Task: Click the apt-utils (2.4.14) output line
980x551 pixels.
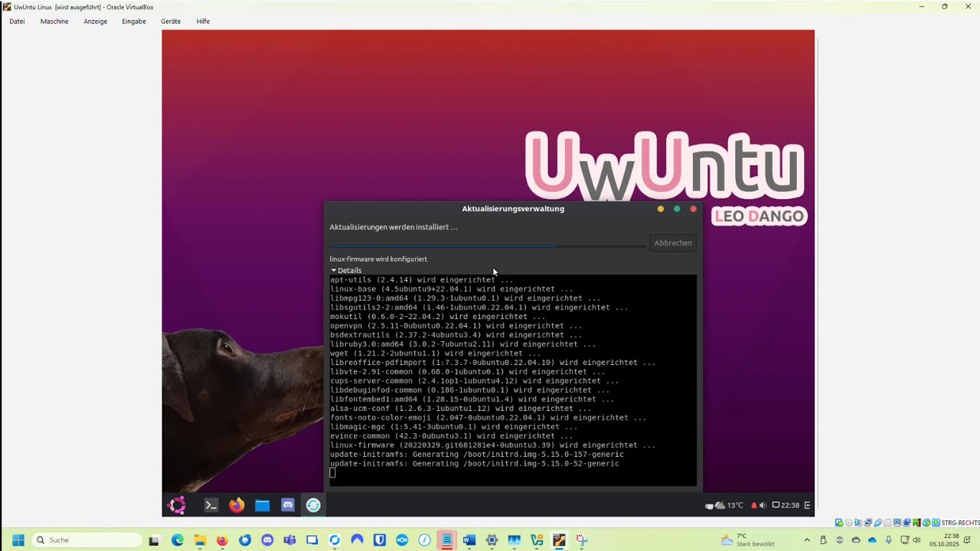Action: [422, 280]
